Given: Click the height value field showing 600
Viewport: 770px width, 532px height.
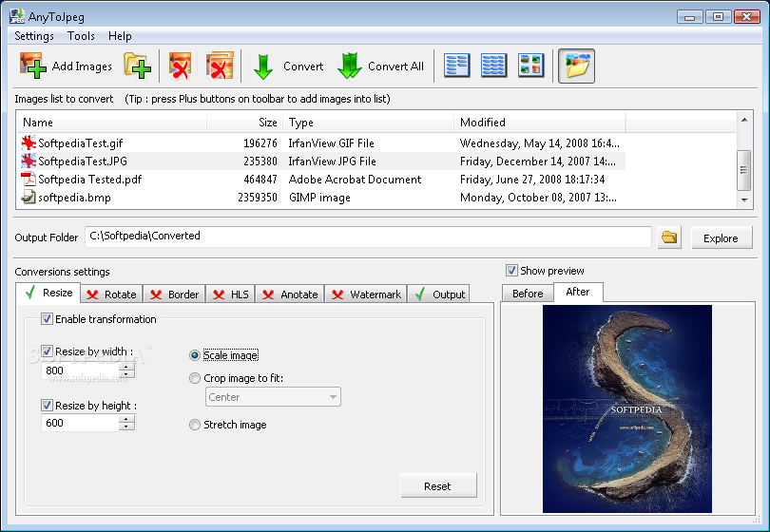Looking at the screenshot, I should [x=81, y=423].
